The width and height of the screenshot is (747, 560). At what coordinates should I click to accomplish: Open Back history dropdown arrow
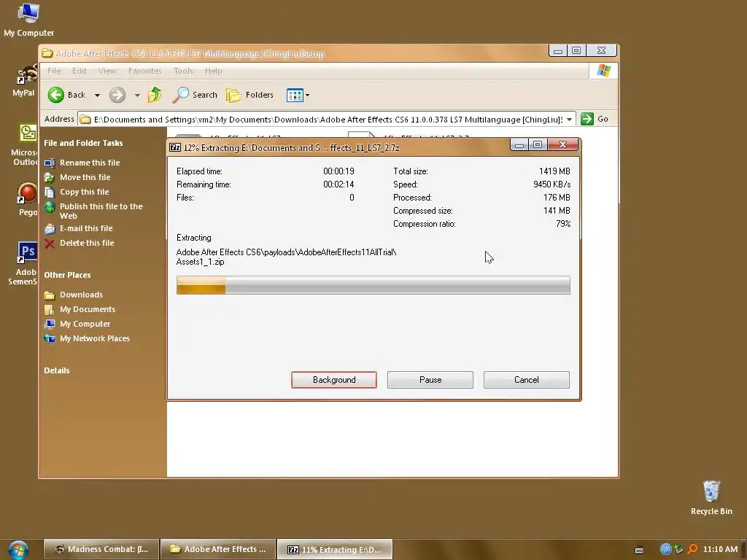tap(97, 96)
